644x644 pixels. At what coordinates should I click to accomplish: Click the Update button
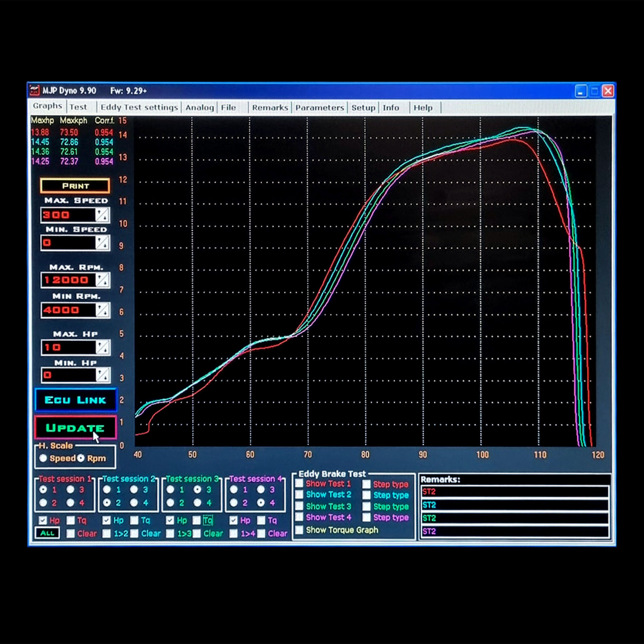pos(75,428)
